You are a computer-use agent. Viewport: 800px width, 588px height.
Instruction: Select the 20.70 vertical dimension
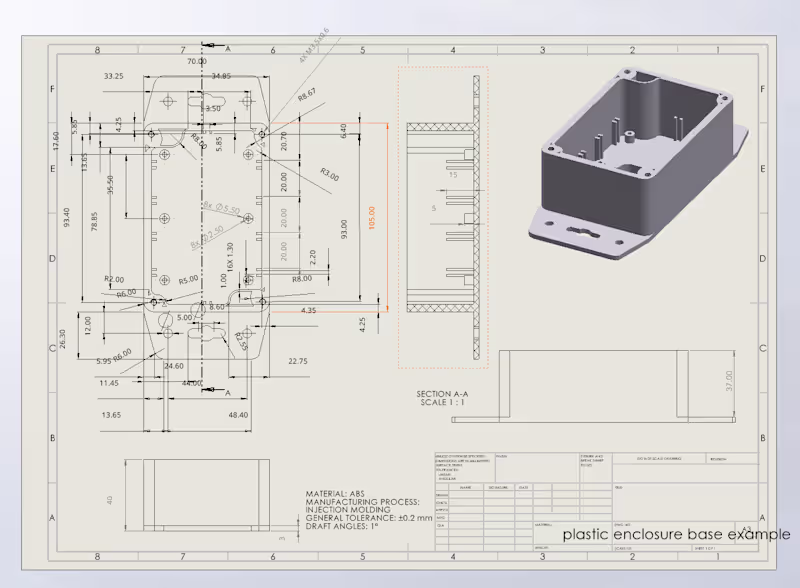[284, 141]
